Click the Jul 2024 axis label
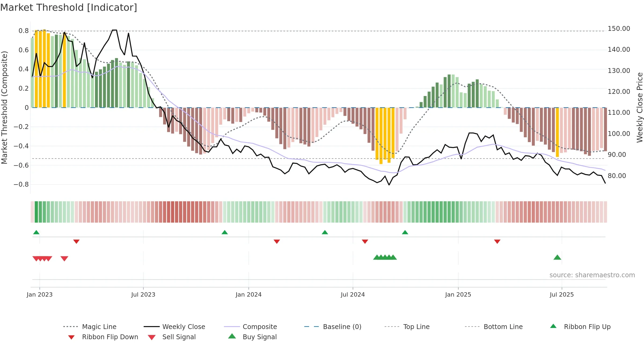 pyautogui.click(x=353, y=294)
